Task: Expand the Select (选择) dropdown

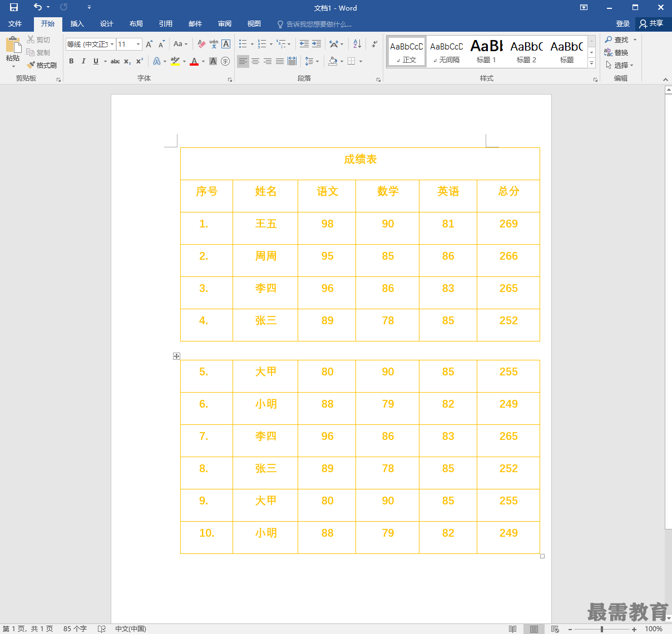Action: (619, 65)
